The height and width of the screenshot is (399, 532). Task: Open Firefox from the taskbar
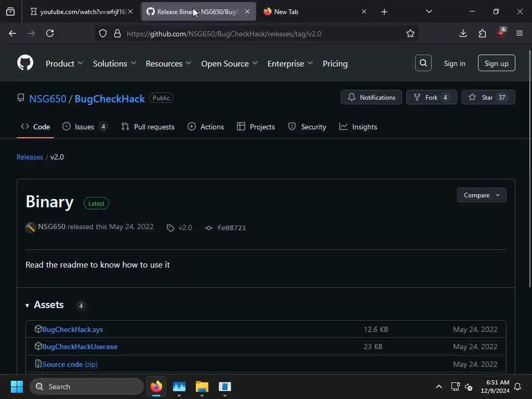156,387
